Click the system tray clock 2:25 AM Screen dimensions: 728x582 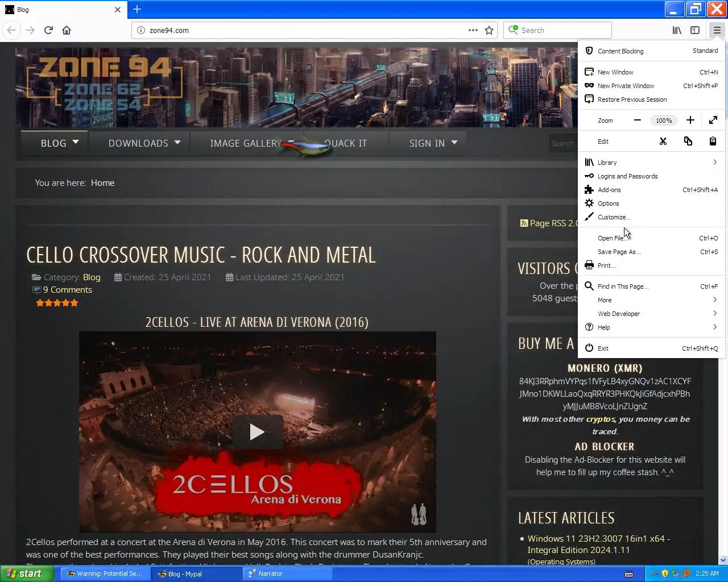pyautogui.click(x=707, y=573)
